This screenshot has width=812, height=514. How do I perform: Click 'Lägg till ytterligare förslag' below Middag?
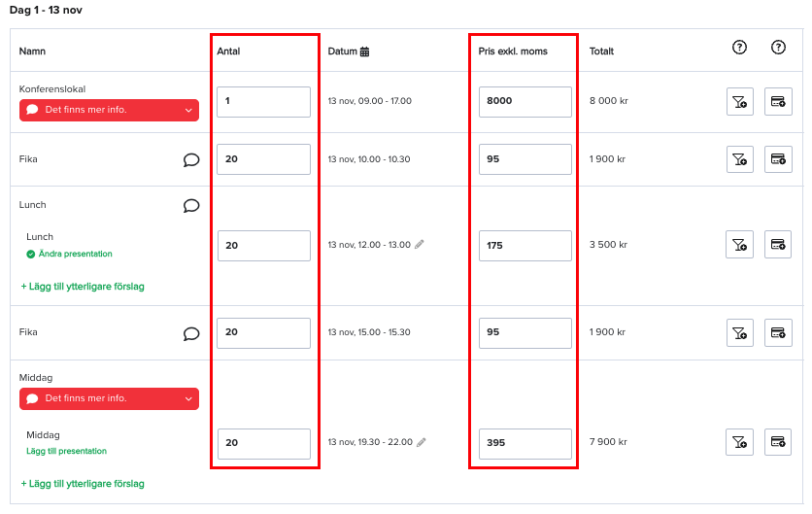(83, 484)
